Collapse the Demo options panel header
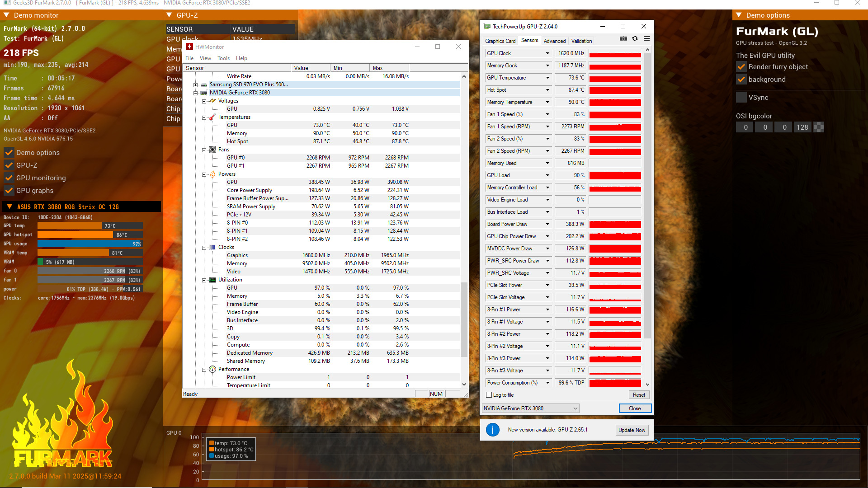868x488 pixels. click(739, 15)
